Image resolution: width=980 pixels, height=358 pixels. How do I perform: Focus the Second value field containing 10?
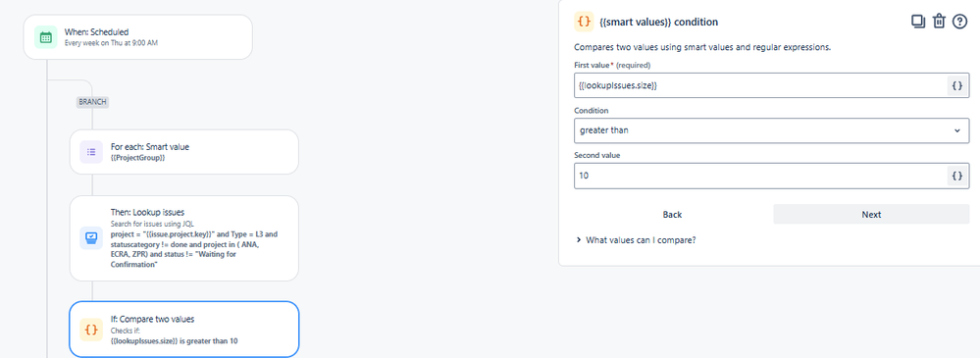tap(760, 177)
